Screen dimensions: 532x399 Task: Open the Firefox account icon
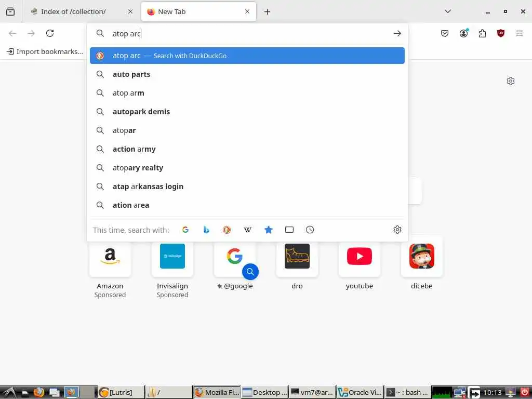[464, 33]
